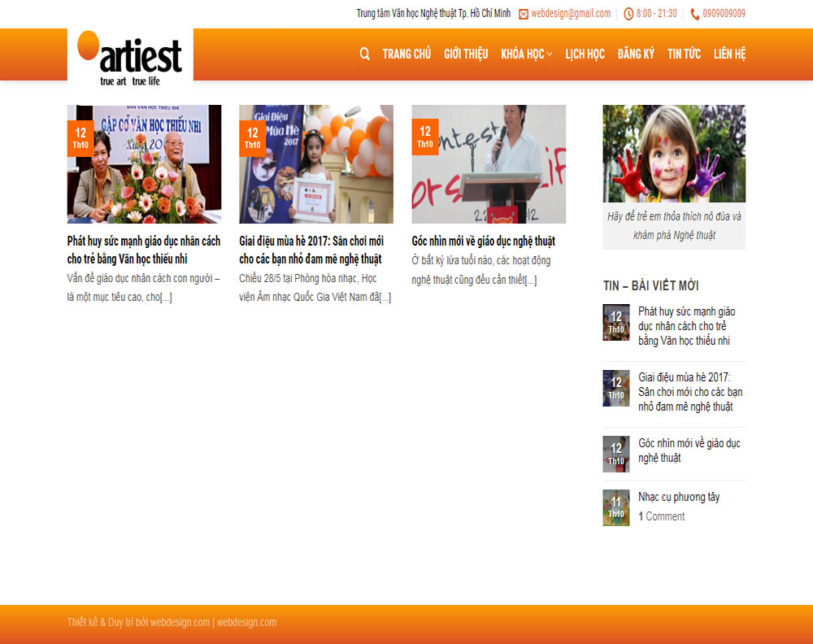This screenshot has width=813, height=644.
Task: Open TIN TỨC in the navigation bar
Action: click(x=684, y=54)
